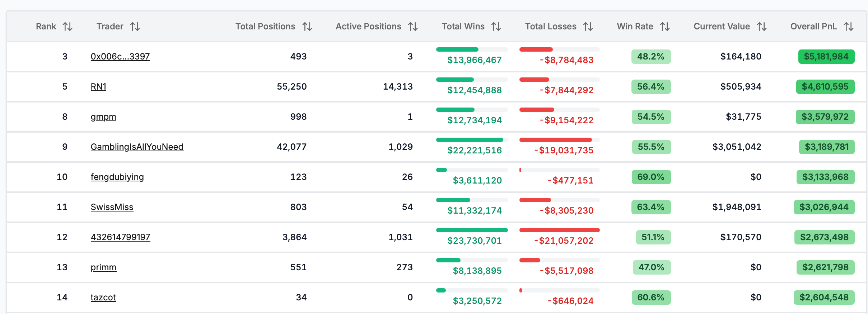Click trader 432614799197 link
This screenshot has width=868, height=314.
click(120, 237)
